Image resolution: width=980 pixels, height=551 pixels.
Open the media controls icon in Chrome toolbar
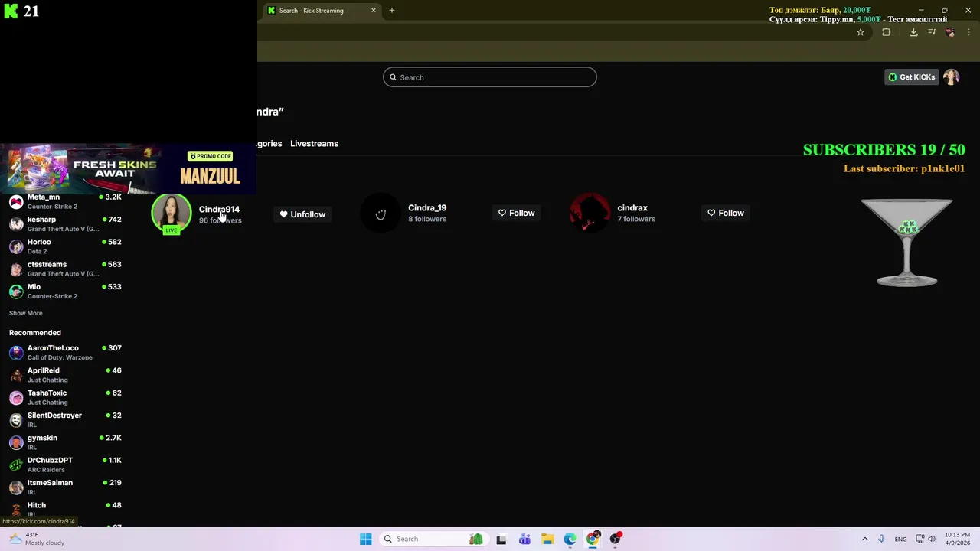tap(932, 32)
